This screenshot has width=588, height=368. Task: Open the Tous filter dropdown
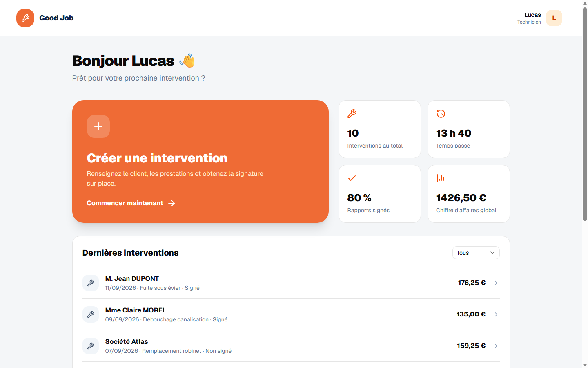pos(476,253)
